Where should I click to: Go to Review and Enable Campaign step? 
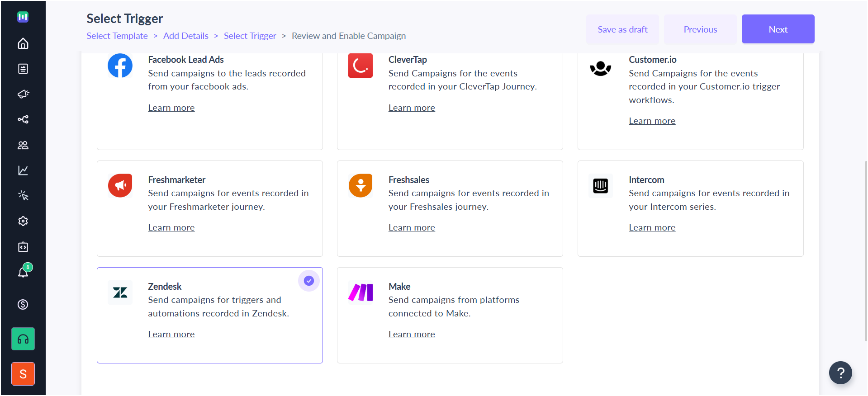pos(349,36)
